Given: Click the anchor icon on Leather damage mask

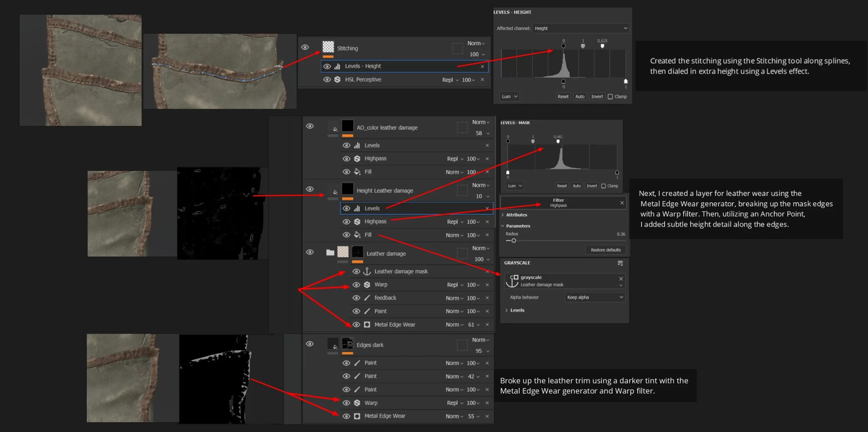Looking at the screenshot, I should [367, 271].
